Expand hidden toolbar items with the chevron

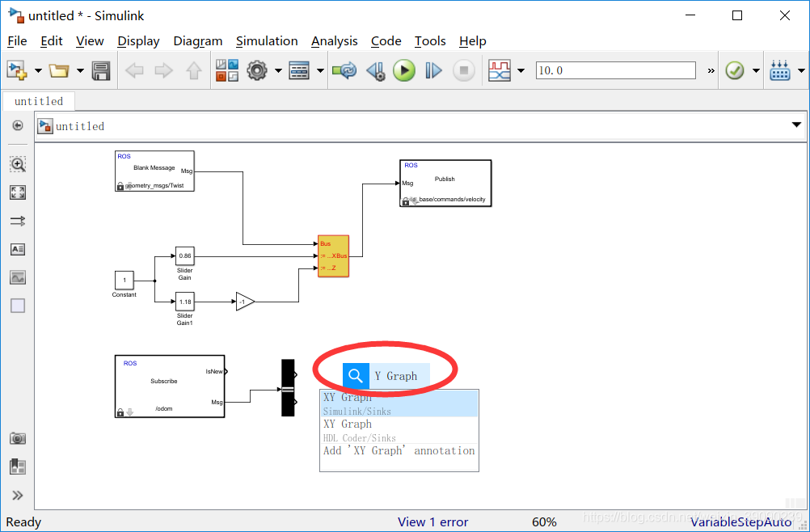(711, 70)
